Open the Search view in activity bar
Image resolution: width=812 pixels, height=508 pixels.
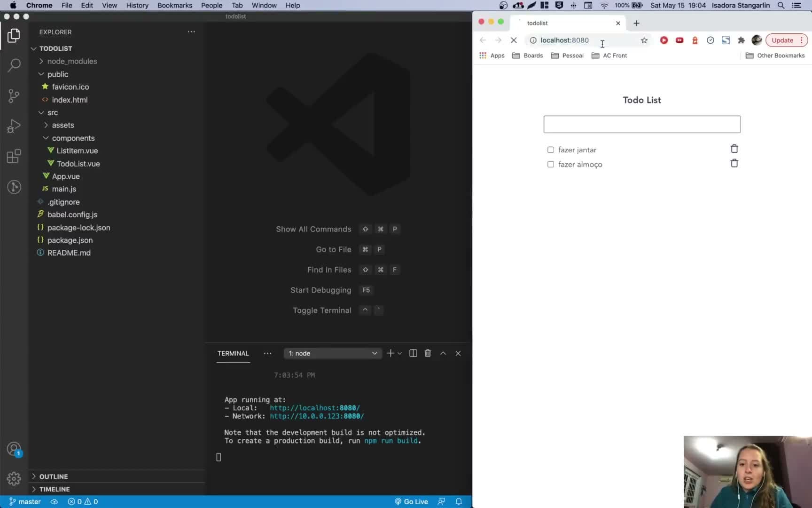click(x=14, y=65)
